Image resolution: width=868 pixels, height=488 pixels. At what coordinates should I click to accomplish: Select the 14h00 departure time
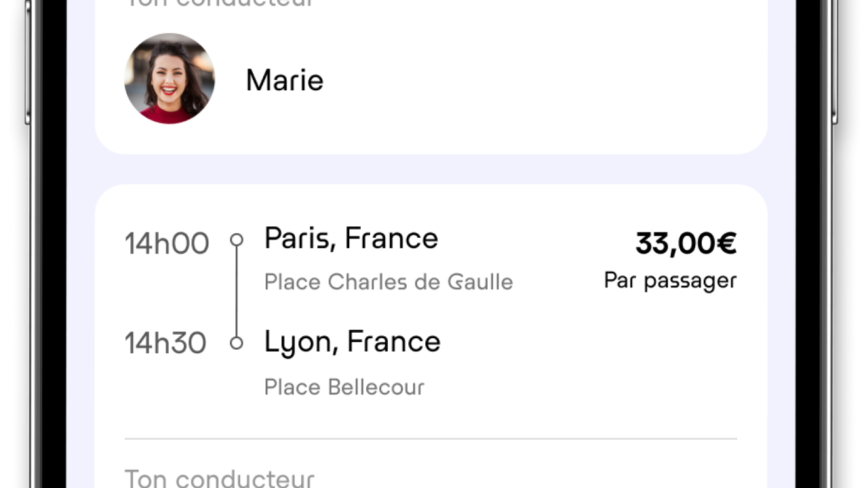[167, 243]
